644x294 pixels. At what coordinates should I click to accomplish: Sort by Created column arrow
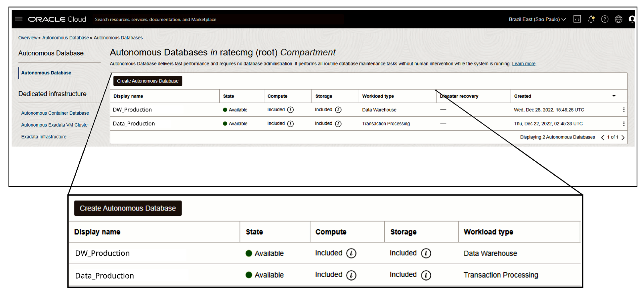click(x=614, y=96)
